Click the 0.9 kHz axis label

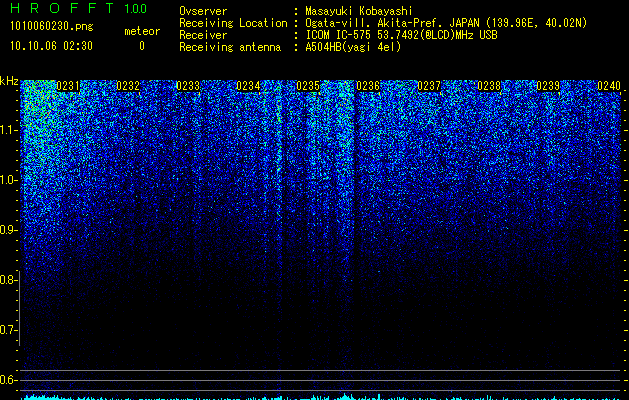tap(7, 230)
